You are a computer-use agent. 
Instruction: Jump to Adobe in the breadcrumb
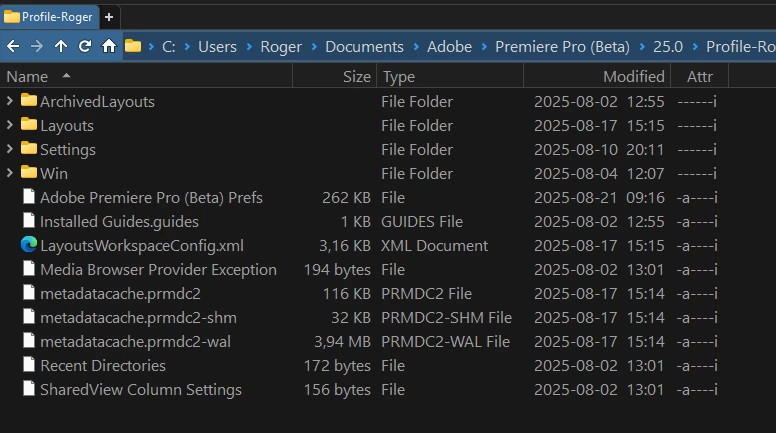[x=449, y=47]
